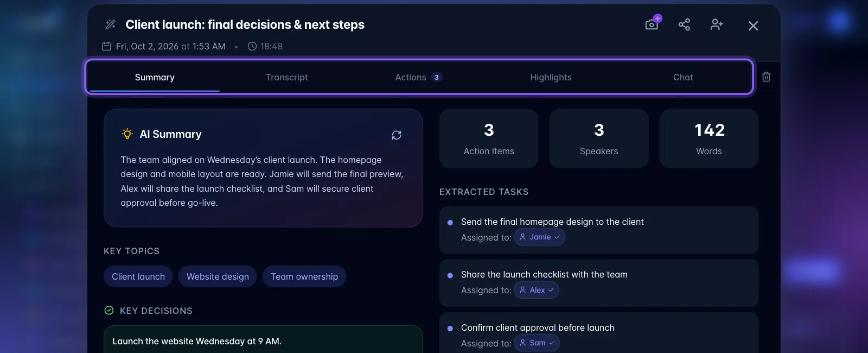This screenshot has height=353, width=868.
Task: Select the Website design topic chip
Action: pos(218,276)
